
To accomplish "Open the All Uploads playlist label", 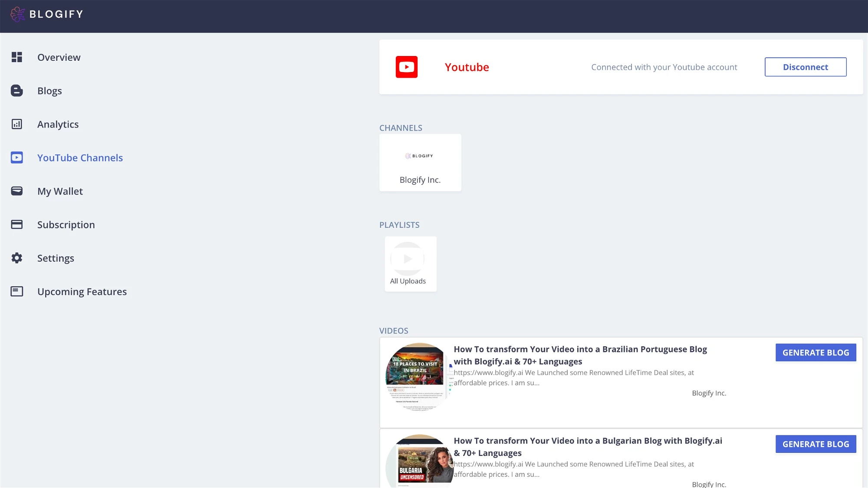I will click(x=408, y=281).
